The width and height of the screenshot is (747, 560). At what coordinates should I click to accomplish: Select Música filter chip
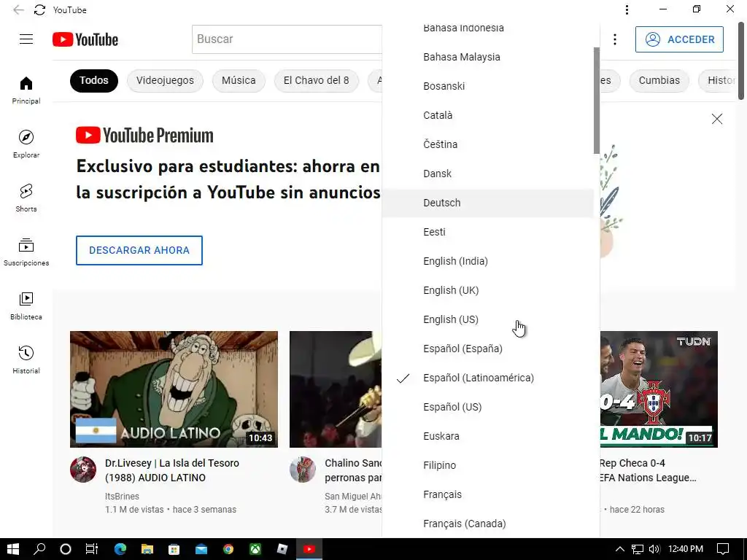tap(239, 80)
